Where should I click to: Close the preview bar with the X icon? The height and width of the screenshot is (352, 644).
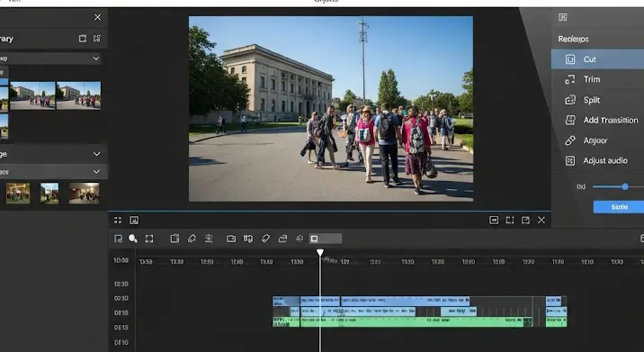(x=541, y=220)
